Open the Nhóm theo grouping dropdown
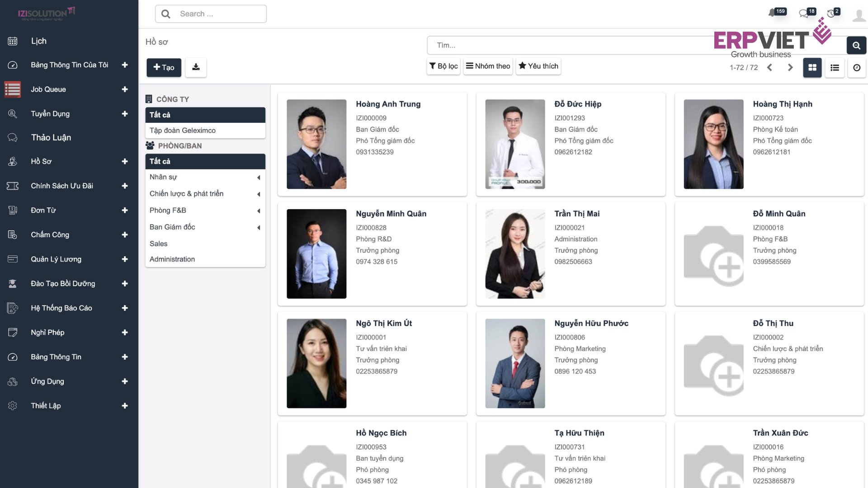Viewport: 868px width, 488px height. [x=488, y=66]
